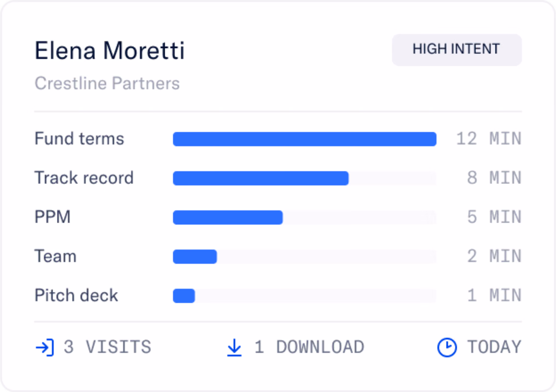556x392 pixels.
Task: Click the 1 MIN duration value
Action: point(494,295)
